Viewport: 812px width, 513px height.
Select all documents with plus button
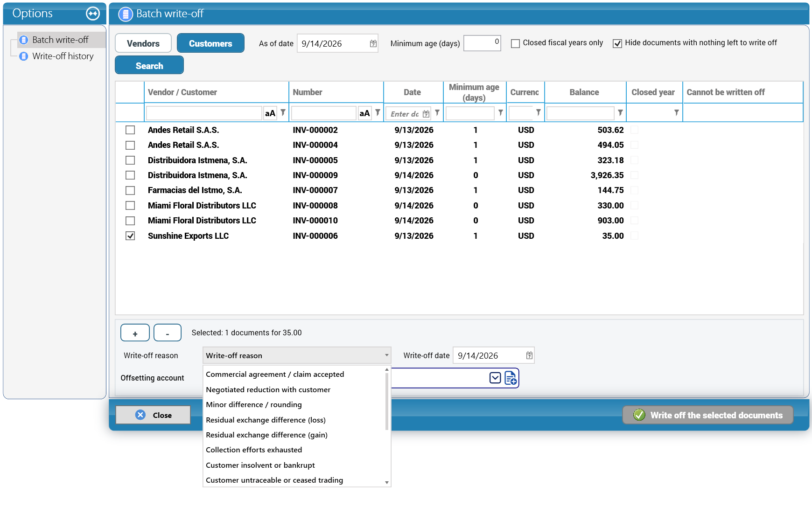[135, 333]
